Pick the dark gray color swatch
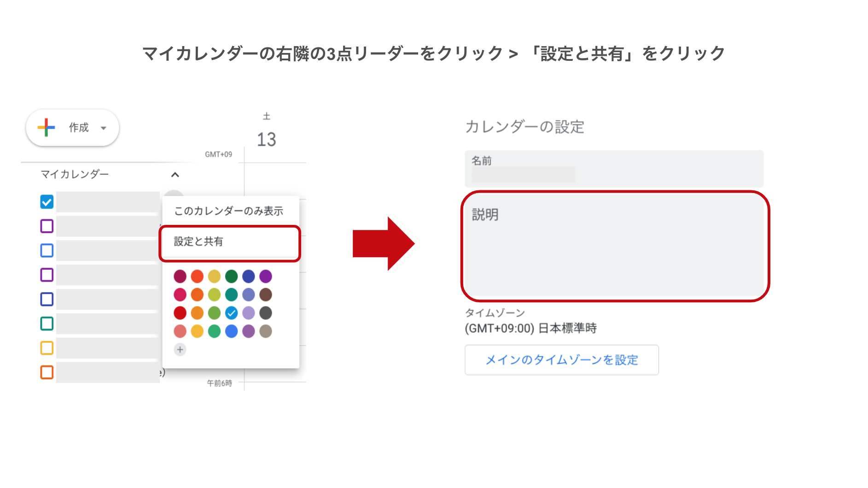 pos(266,313)
